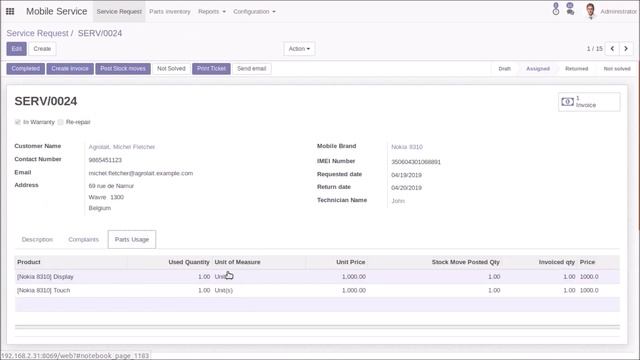
Task: Go to next record arrow
Action: [626, 49]
